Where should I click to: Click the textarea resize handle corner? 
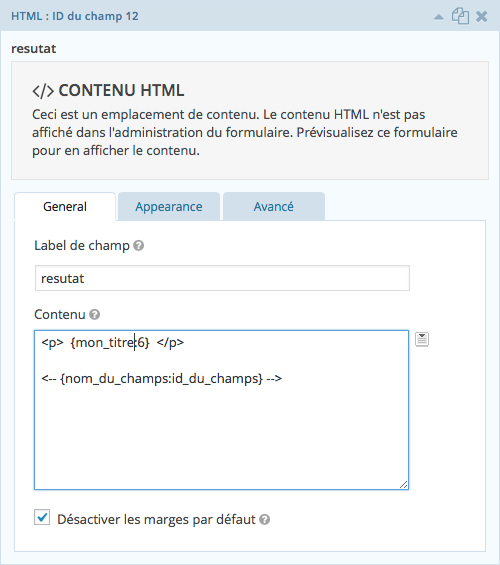(x=403, y=485)
